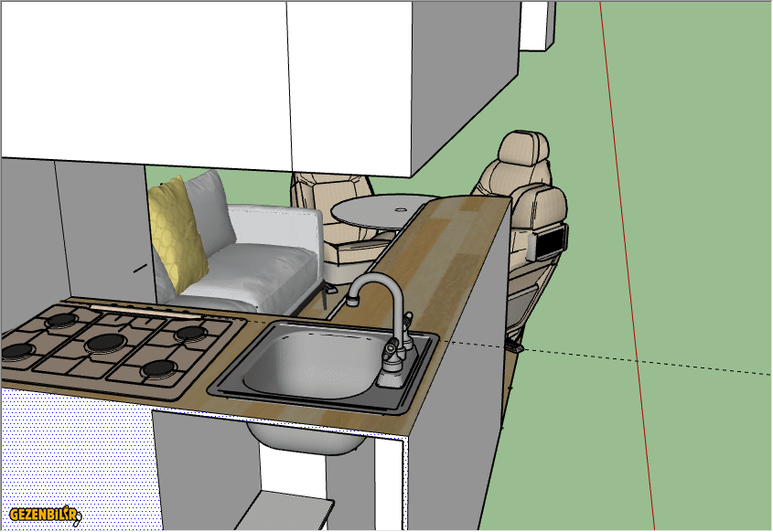Viewport: 773px width, 532px height.
Task: Select the center burner on the stove
Action: (x=106, y=343)
